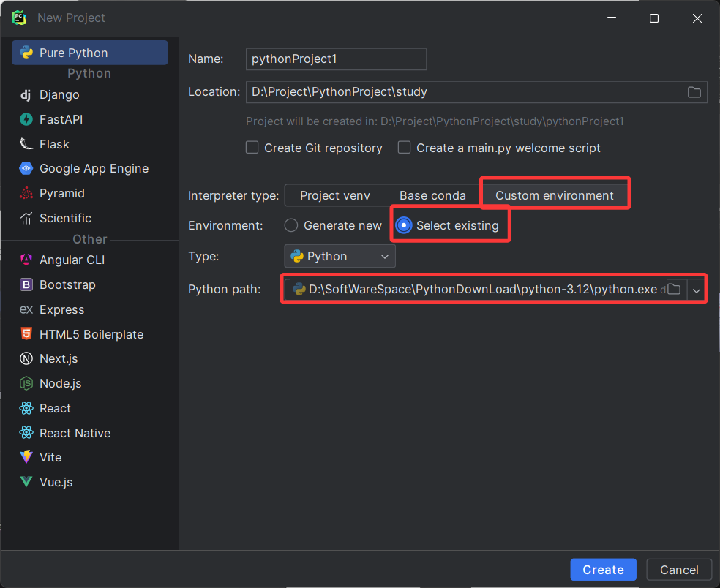Browse for Location folder icon
The height and width of the screenshot is (588, 720).
click(x=694, y=92)
